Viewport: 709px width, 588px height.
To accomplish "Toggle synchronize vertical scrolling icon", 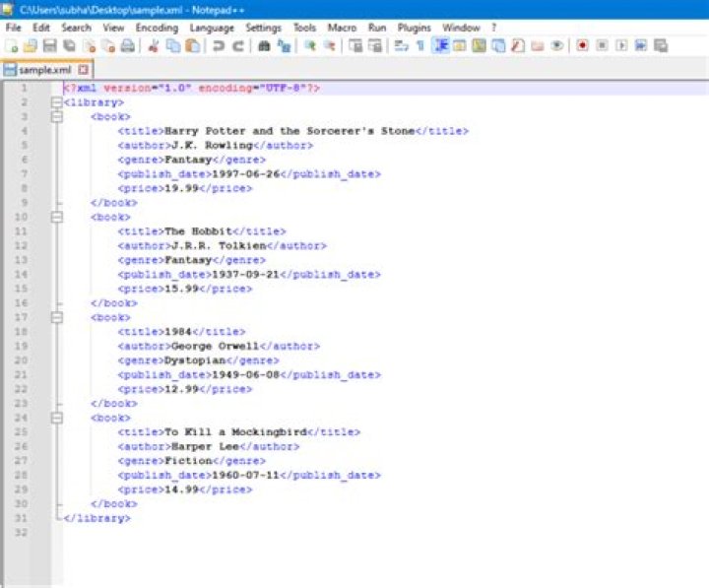I will point(355,45).
